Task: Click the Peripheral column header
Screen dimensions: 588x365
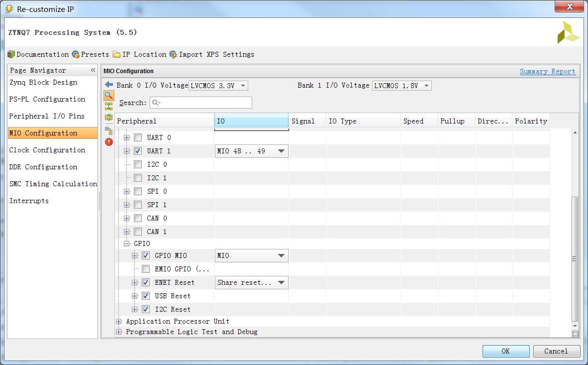Action: pos(165,121)
